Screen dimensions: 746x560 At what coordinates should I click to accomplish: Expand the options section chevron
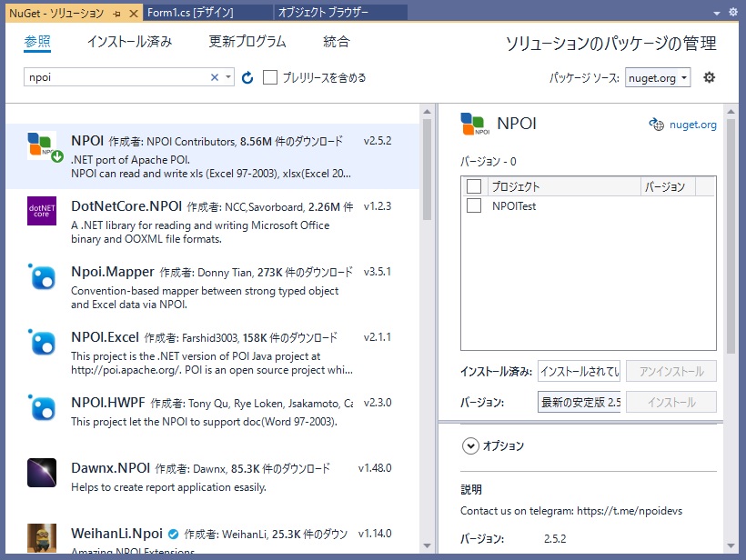click(x=470, y=445)
